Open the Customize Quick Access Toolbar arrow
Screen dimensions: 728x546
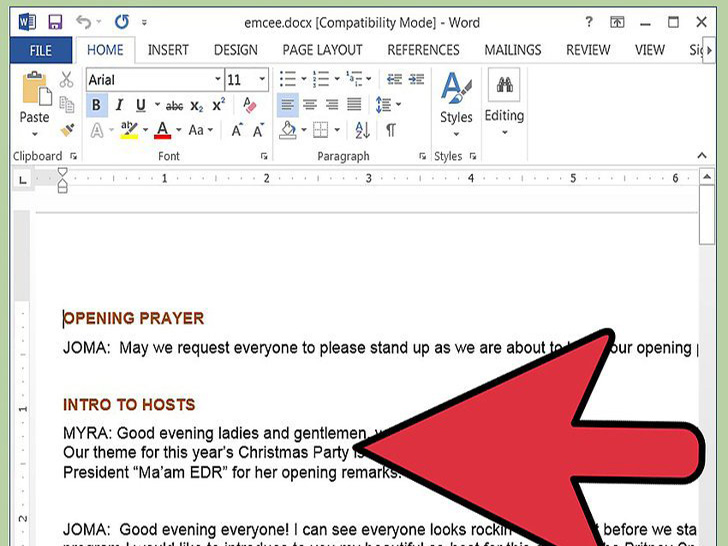(144, 22)
